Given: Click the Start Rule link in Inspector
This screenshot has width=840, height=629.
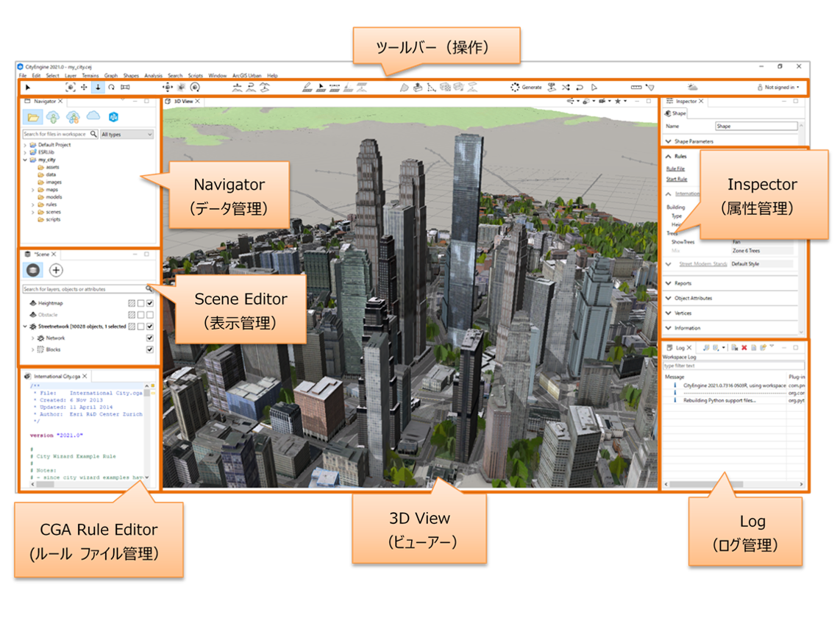Looking at the screenshot, I should 677,179.
